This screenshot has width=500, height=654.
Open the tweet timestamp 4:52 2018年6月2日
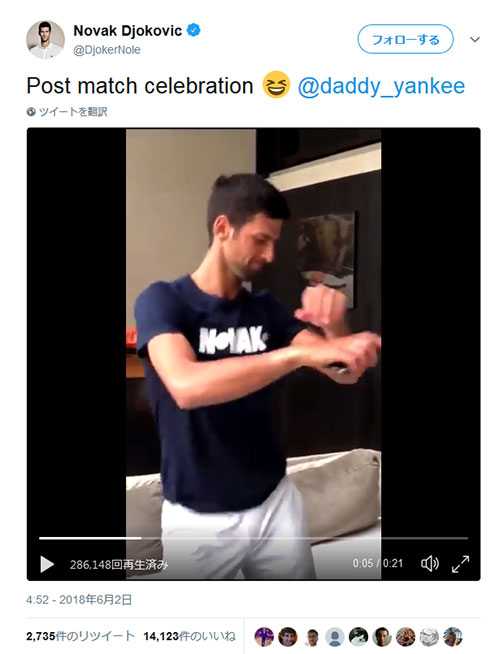[79, 600]
